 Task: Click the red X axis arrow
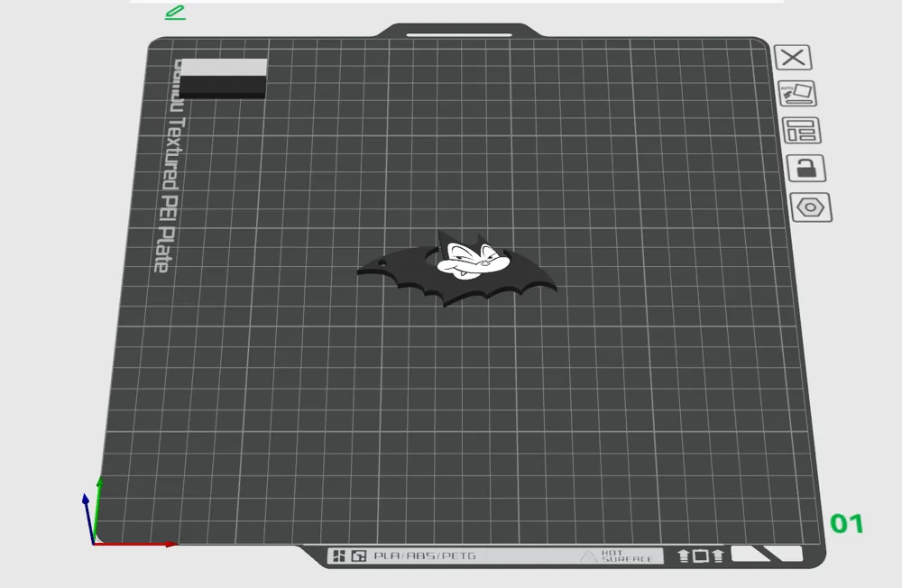pos(144,544)
